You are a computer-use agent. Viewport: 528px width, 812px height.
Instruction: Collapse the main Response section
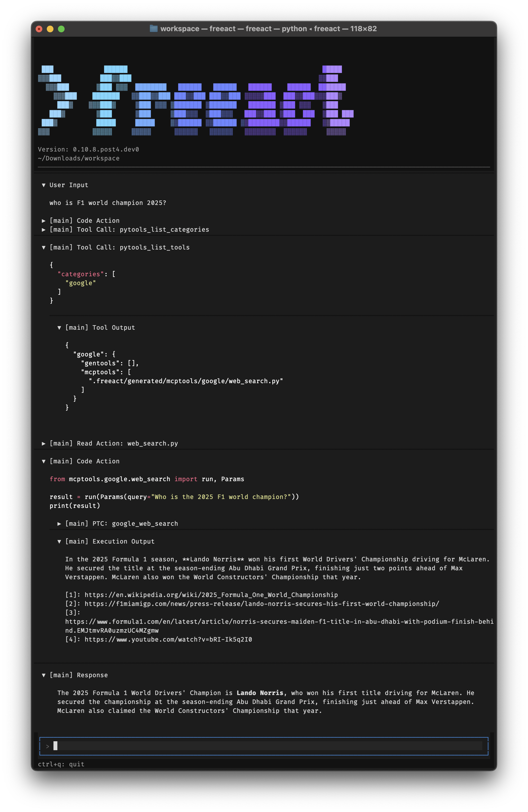pyautogui.click(x=44, y=675)
